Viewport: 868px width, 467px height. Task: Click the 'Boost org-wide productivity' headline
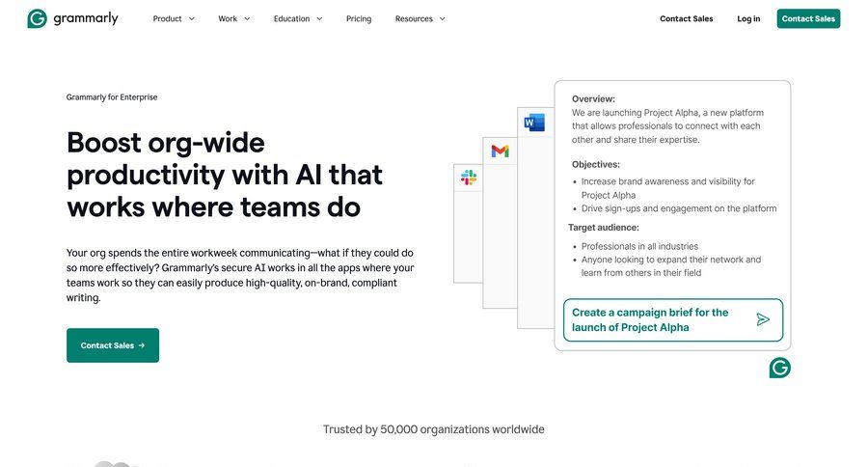click(225, 175)
